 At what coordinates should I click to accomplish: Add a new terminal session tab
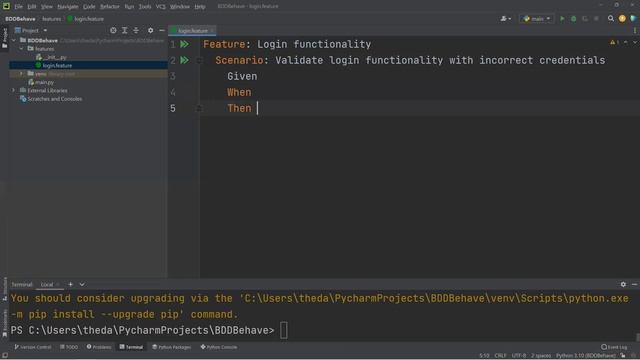coord(70,284)
